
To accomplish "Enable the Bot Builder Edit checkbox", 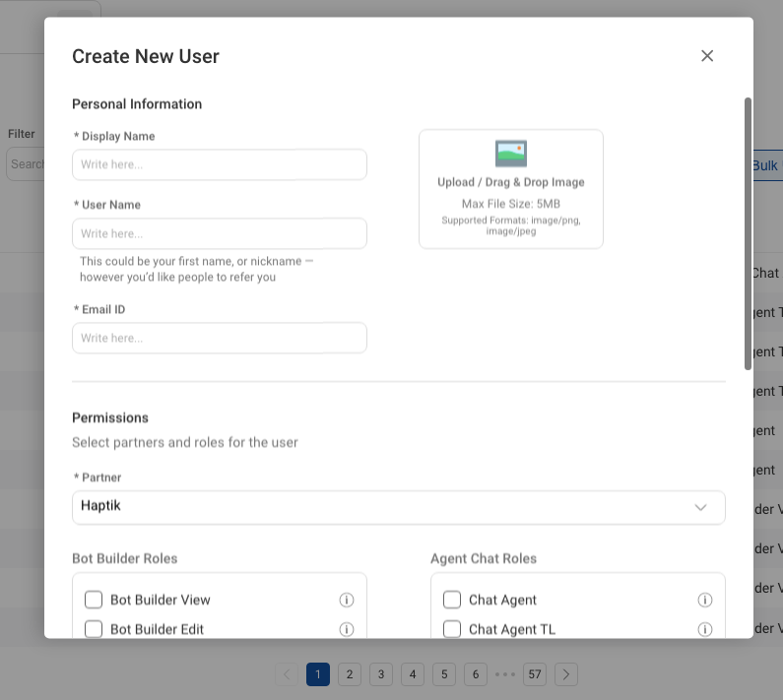I will pyautogui.click(x=94, y=629).
